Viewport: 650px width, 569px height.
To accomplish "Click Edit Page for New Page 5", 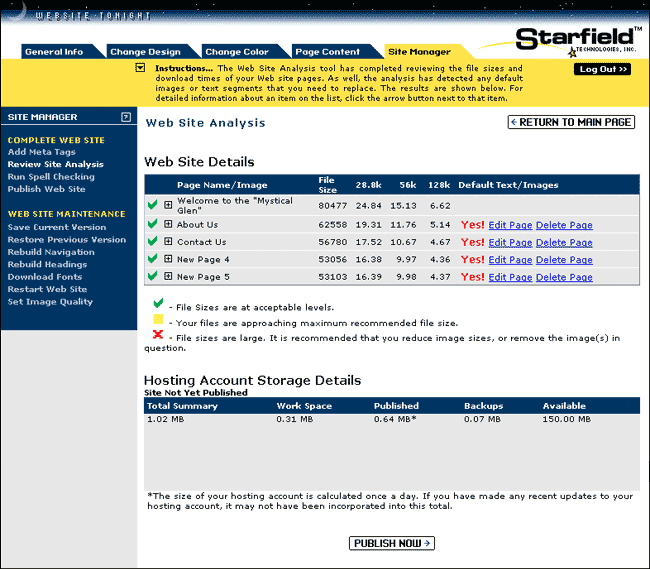I will point(510,277).
